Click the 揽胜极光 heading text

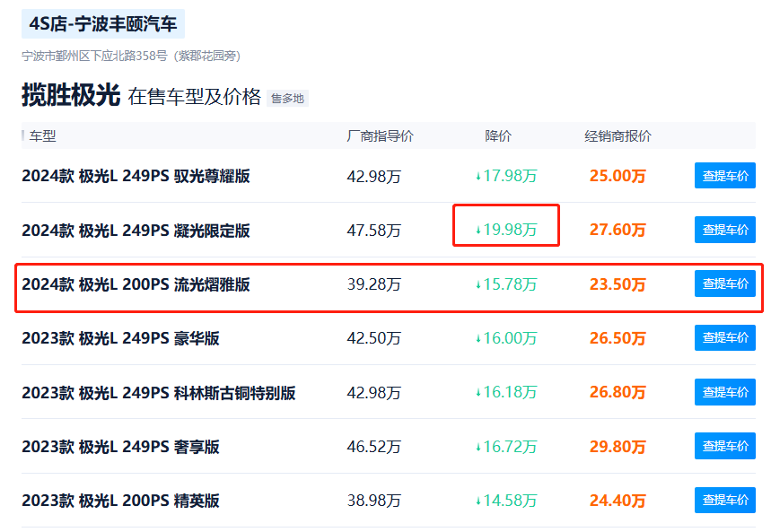coord(71,95)
